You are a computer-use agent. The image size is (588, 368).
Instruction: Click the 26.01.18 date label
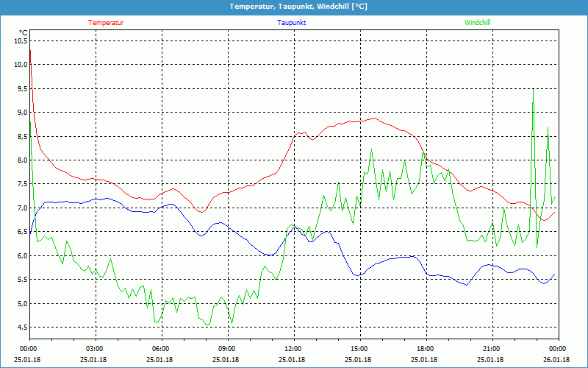[557, 360]
